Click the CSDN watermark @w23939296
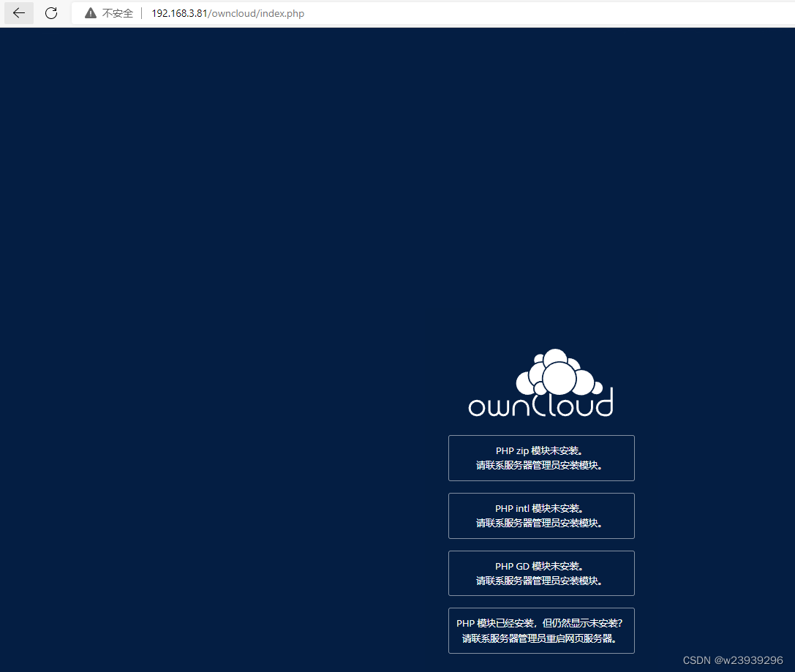 (734, 660)
